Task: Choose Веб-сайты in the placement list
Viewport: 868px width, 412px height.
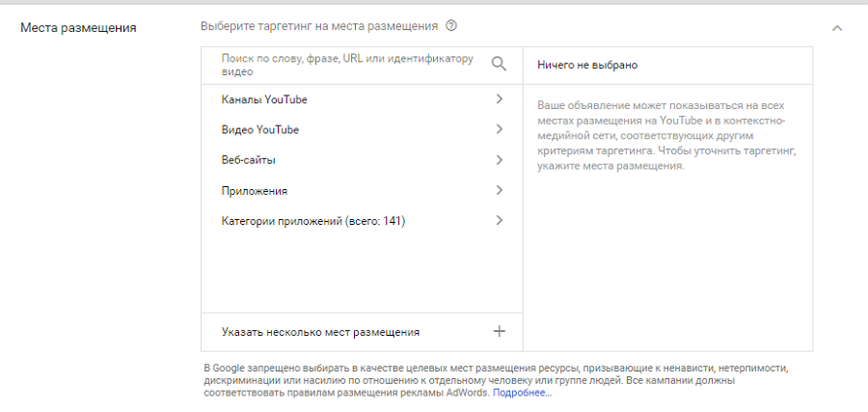Action: [249, 160]
